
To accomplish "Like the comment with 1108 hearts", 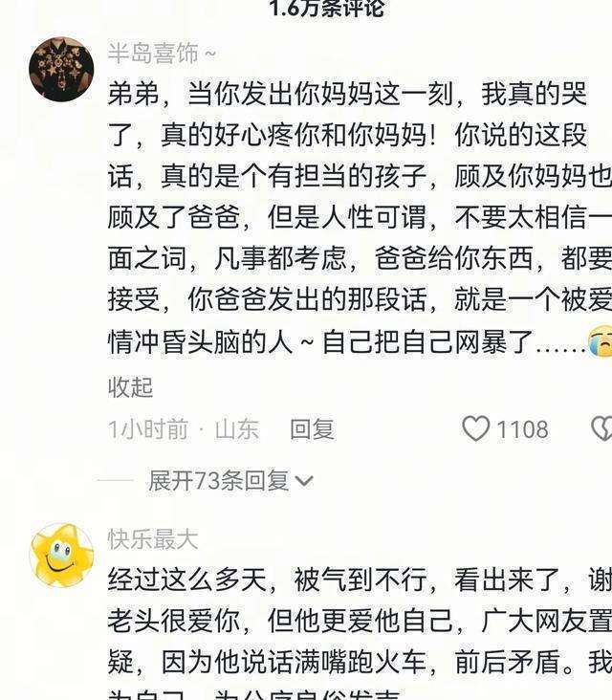I will pos(475,428).
